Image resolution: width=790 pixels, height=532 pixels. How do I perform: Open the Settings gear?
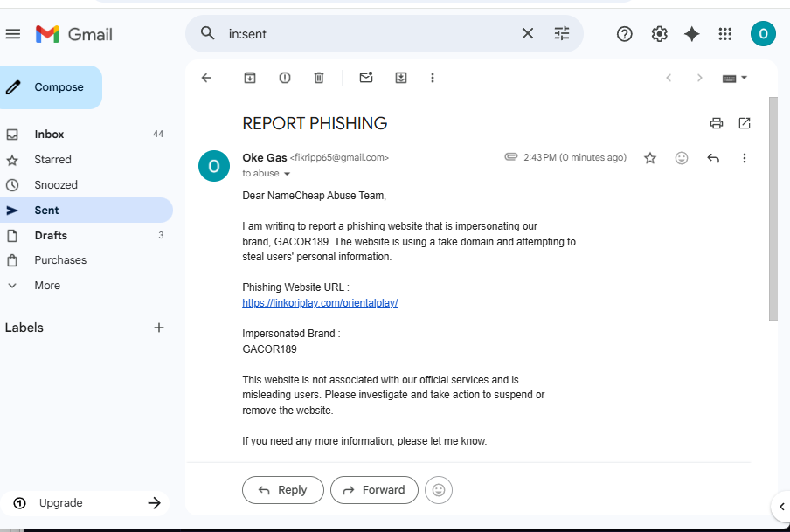[659, 34]
